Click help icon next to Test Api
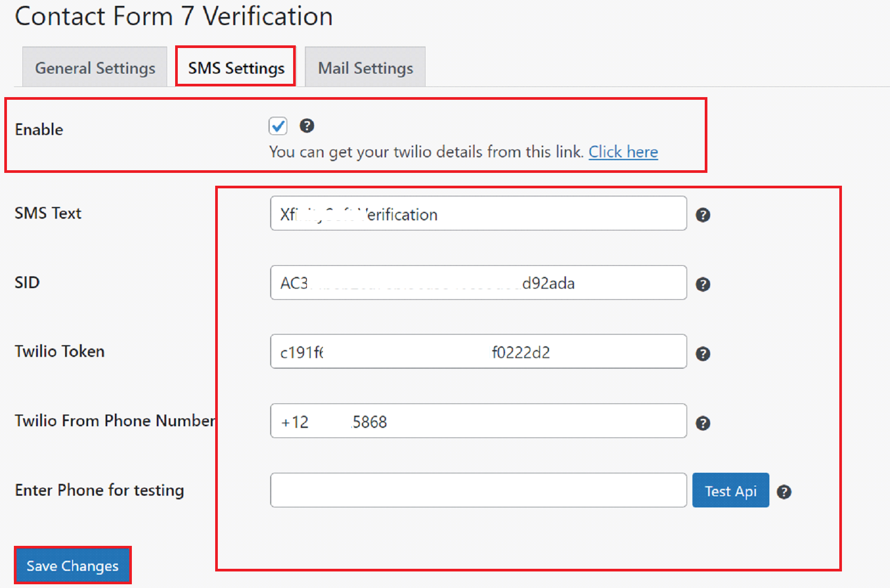The height and width of the screenshot is (588, 890). pyautogui.click(x=784, y=492)
